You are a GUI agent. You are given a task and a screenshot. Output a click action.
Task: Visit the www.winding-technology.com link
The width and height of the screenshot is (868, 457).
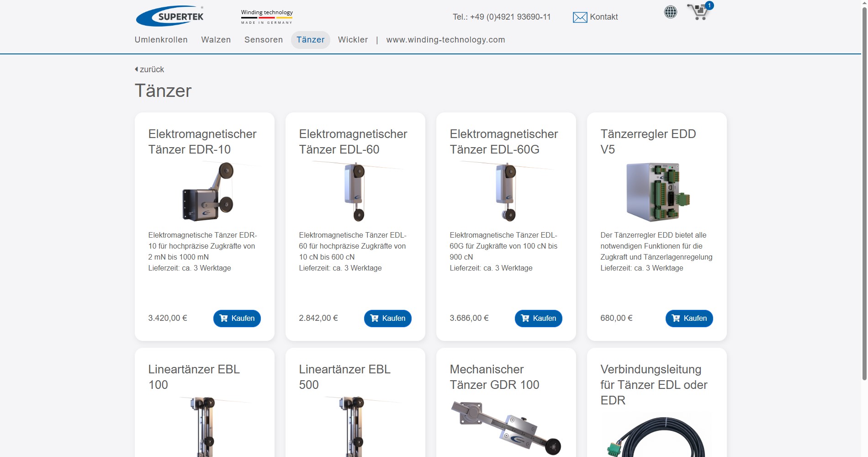pos(445,40)
